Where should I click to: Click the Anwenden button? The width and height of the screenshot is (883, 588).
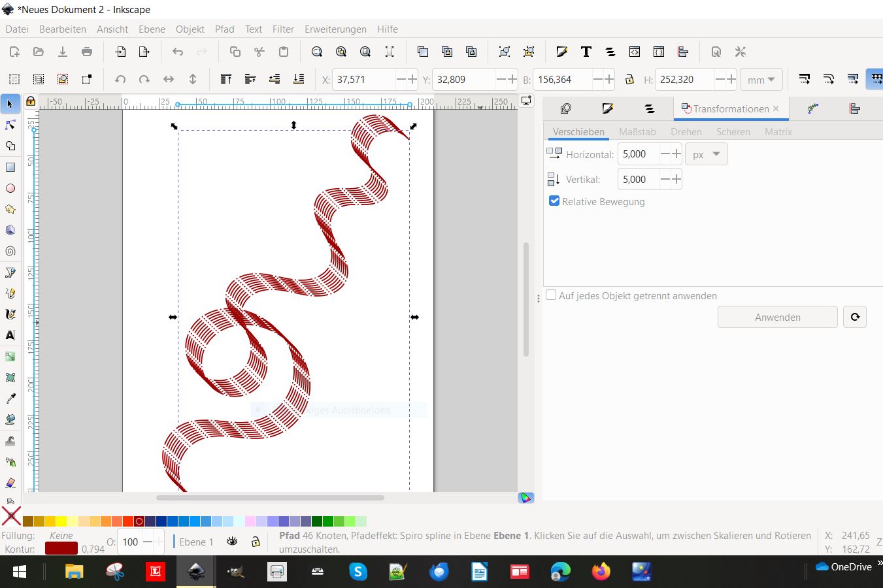pos(777,318)
